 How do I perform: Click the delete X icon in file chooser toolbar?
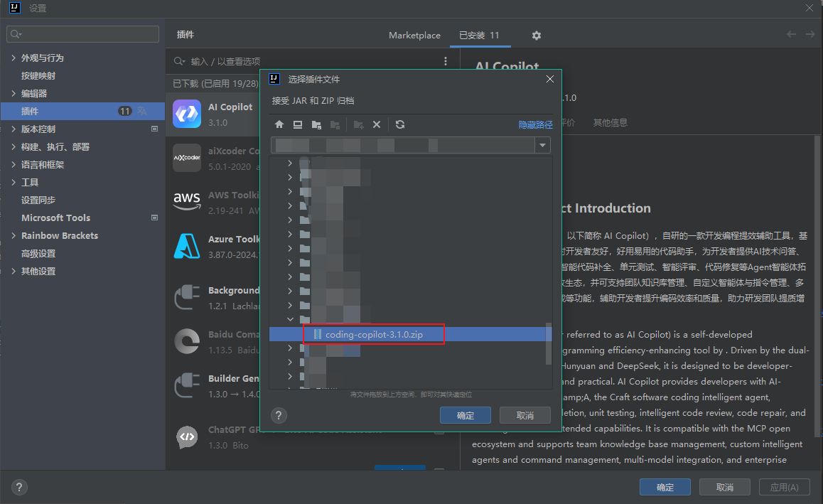click(x=377, y=124)
